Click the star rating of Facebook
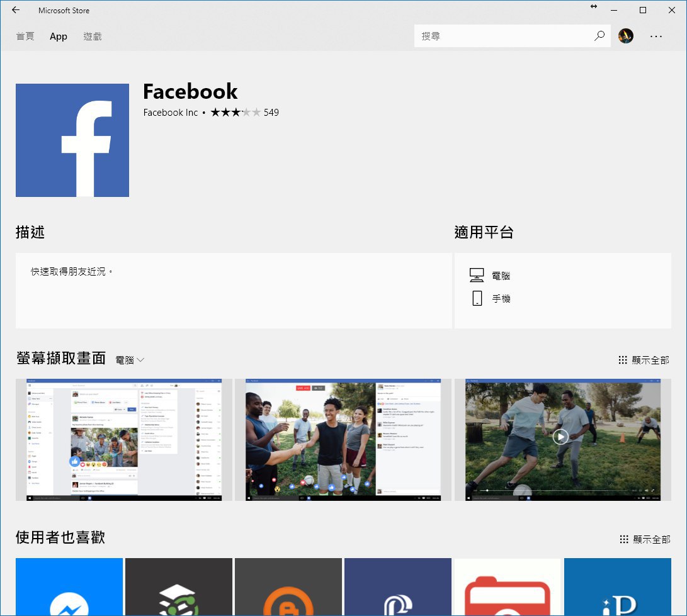This screenshot has height=616, width=687. 236,113
